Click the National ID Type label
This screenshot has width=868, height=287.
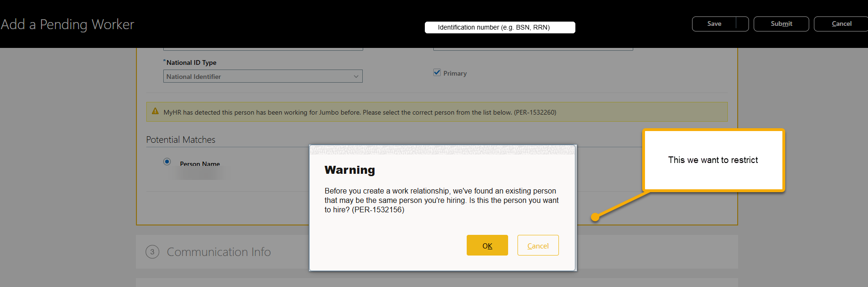[x=191, y=62]
